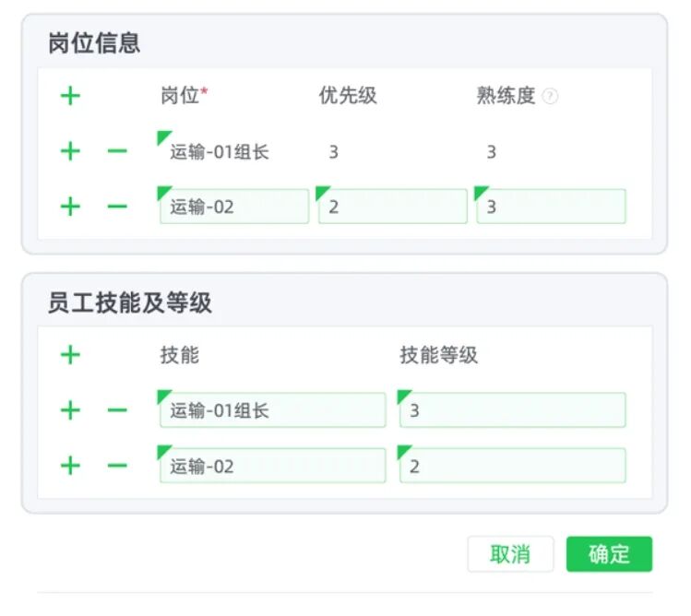
Task: Open proficiency field for 运输-02 position
Action: click(551, 207)
